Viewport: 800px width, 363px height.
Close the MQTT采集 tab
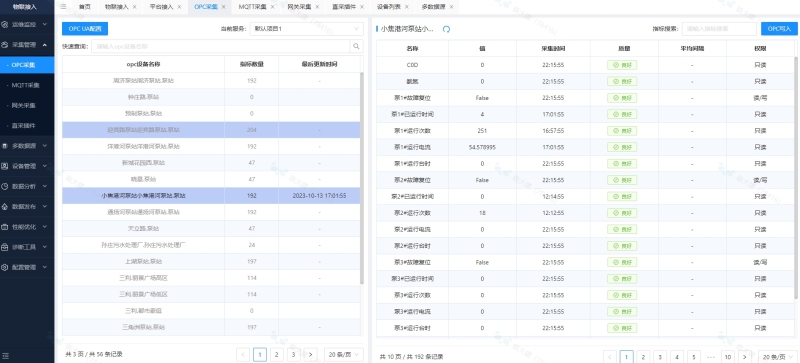[x=272, y=7]
